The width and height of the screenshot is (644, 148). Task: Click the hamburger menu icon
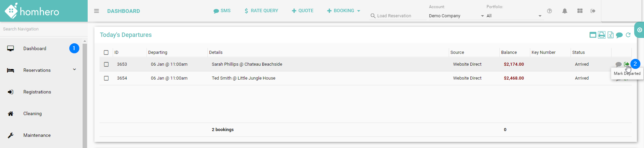tap(96, 11)
